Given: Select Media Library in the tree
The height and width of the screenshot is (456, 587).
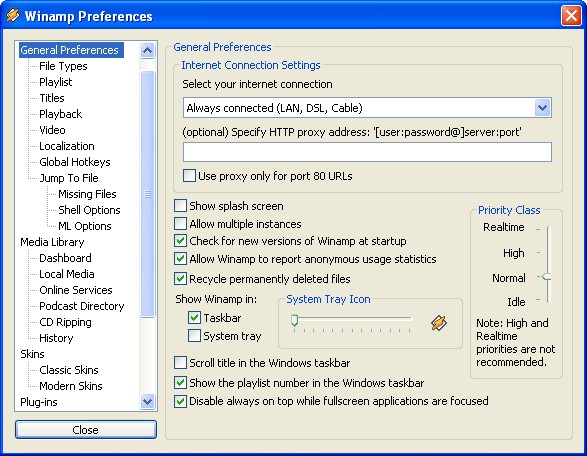Looking at the screenshot, I should [x=52, y=242].
